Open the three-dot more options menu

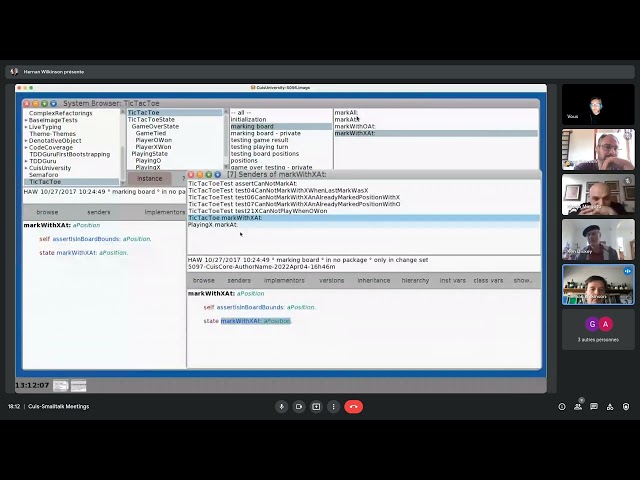click(333, 407)
